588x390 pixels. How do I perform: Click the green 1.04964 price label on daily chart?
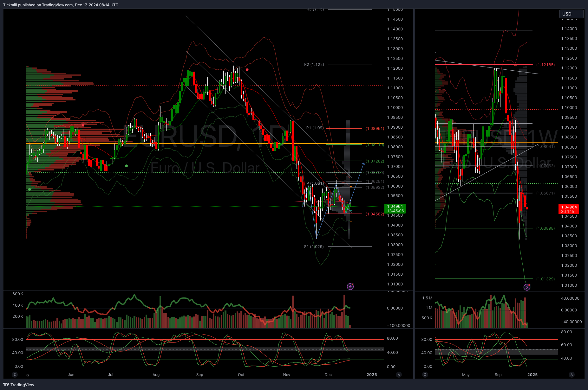pos(395,208)
